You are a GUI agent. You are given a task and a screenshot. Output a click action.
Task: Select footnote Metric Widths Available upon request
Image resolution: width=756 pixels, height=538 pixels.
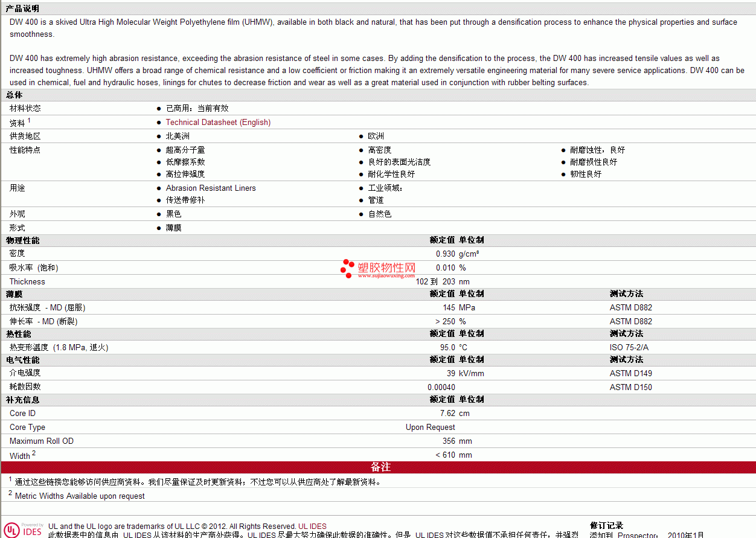click(x=80, y=496)
